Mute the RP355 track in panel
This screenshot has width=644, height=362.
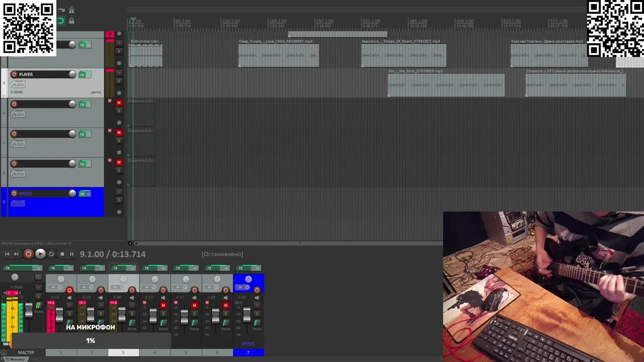[x=119, y=192]
